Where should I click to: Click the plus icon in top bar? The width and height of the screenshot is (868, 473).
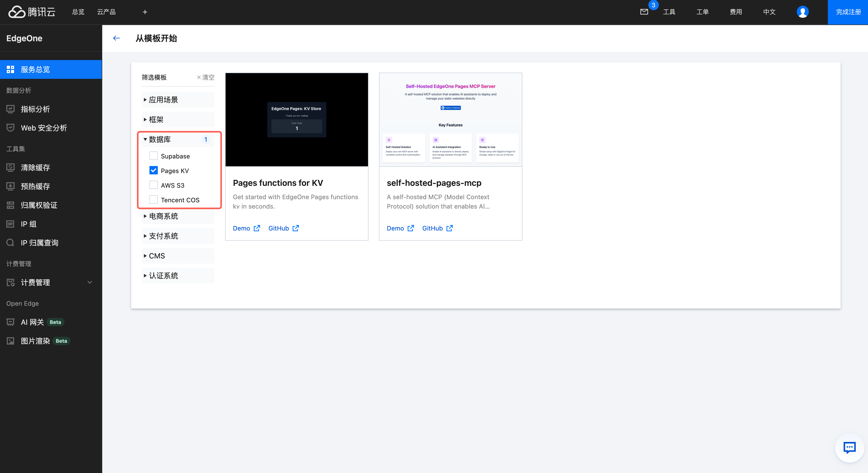tap(145, 12)
